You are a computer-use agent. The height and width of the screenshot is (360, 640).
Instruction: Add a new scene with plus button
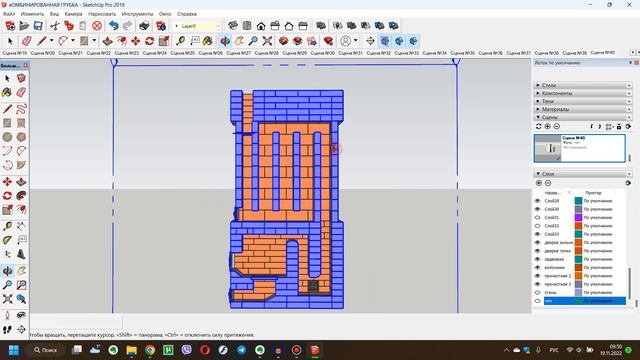coord(548,127)
